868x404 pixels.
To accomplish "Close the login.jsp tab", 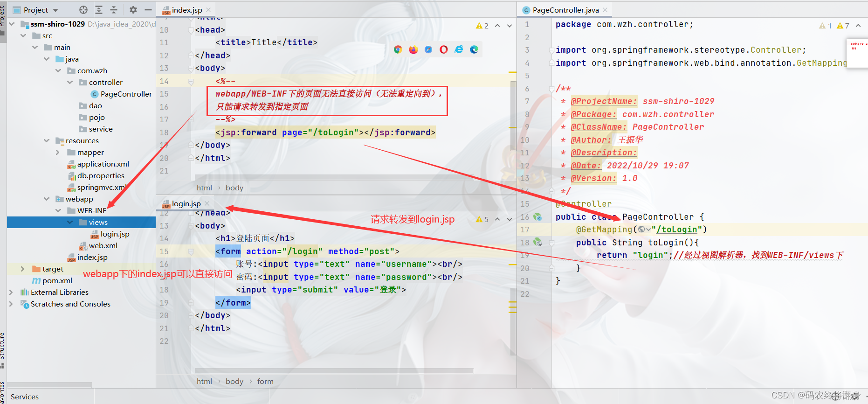I will click(207, 203).
